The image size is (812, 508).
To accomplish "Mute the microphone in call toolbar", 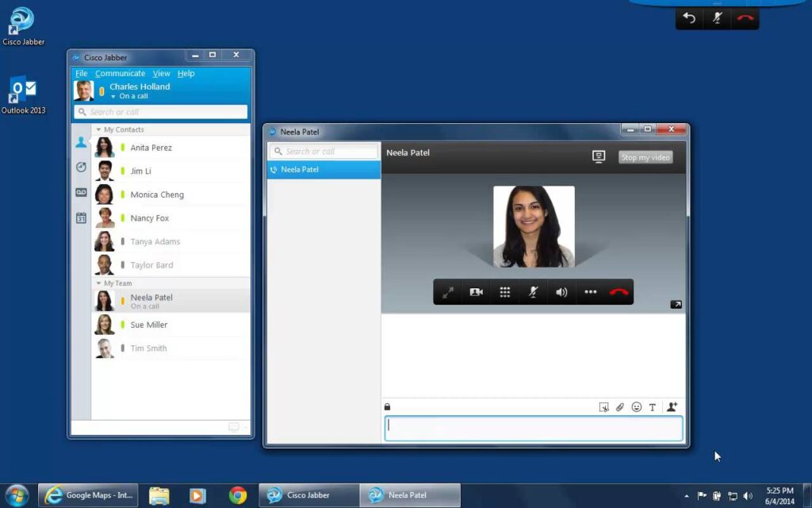I will click(x=533, y=292).
